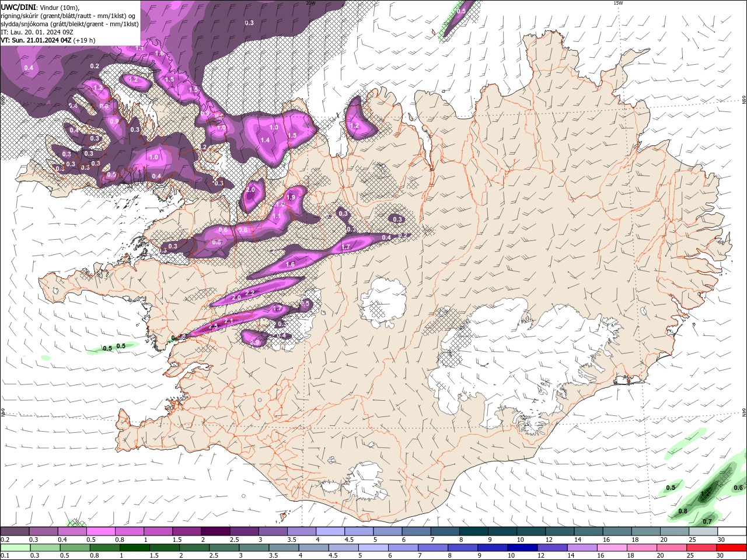Click the navy blue 10–12 swatch on lower scale
Viewport: 747px width, 560px height.
522,548
